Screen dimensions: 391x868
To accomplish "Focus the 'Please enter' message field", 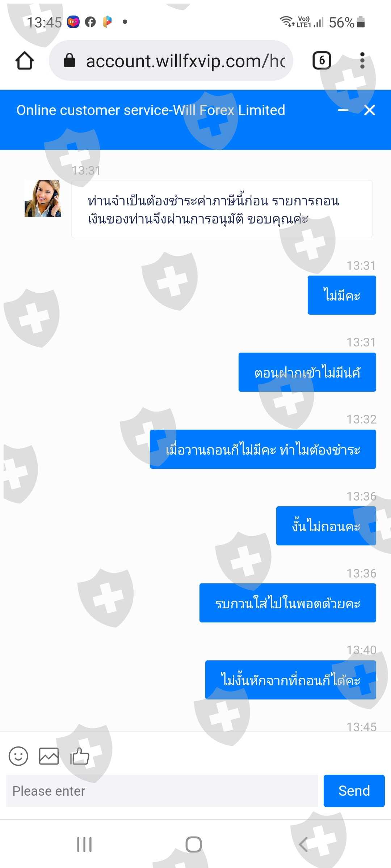I will click(x=162, y=791).
